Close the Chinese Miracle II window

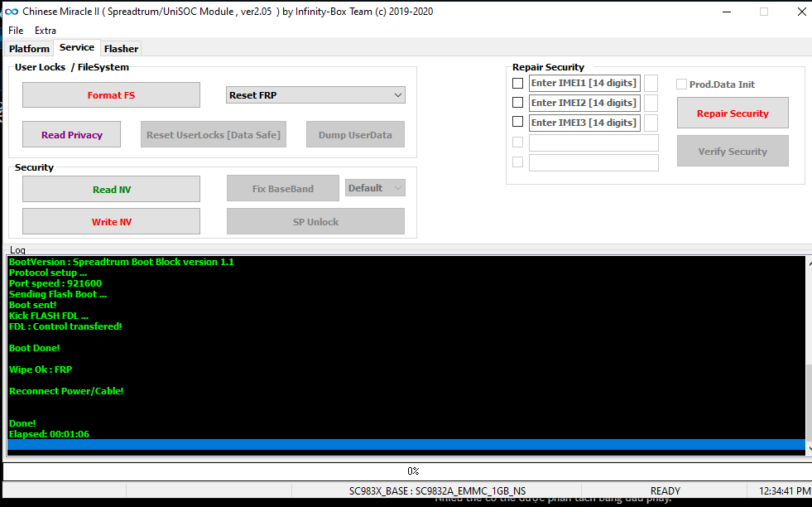coord(801,12)
